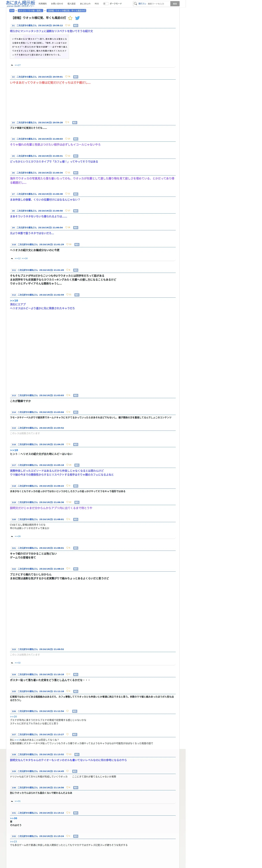Like post 5 with its heart icon

pyautogui.click(x=66, y=156)
